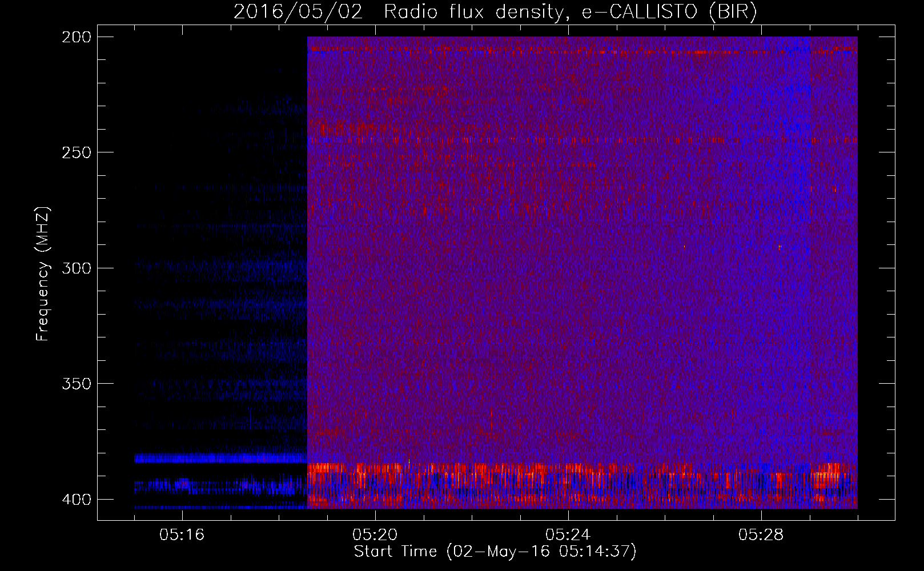Click the 250 frequency tick label
The height and width of the screenshot is (571, 924).
[x=76, y=152]
